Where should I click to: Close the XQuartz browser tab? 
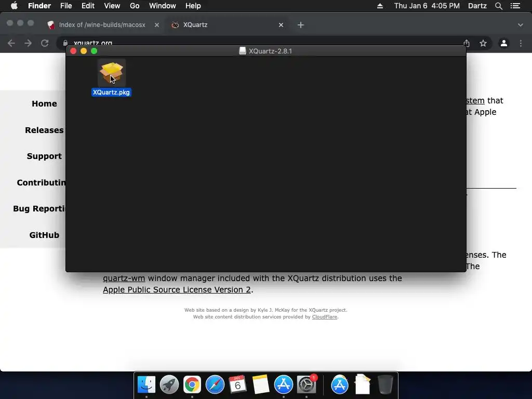[281, 25]
